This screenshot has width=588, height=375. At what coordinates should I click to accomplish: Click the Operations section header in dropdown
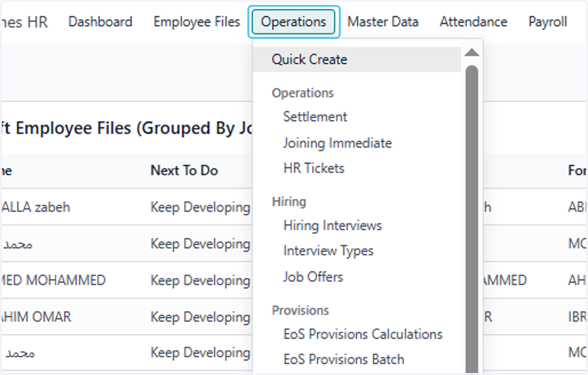pos(303,93)
